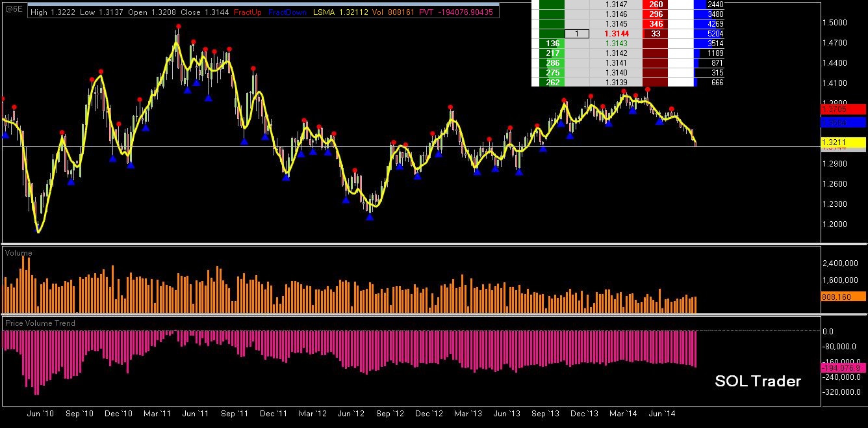Click the bid size 217 cell
This screenshot has width=868, height=428.
[553, 53]
